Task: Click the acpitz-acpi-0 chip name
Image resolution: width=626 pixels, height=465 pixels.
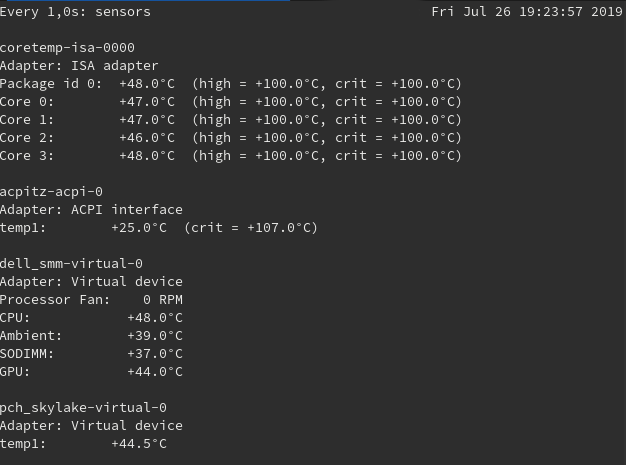Action: 51,192
